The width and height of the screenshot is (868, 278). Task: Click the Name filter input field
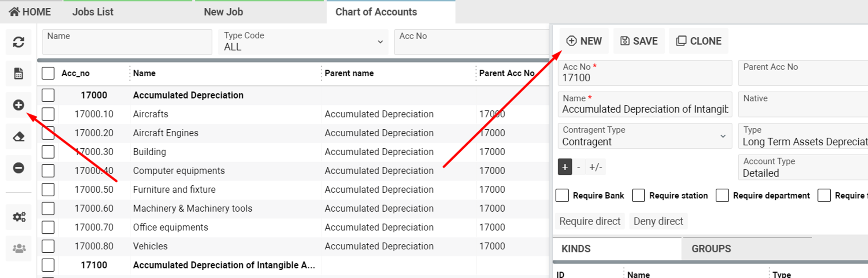pyautogui.click(x=127, y=42)
